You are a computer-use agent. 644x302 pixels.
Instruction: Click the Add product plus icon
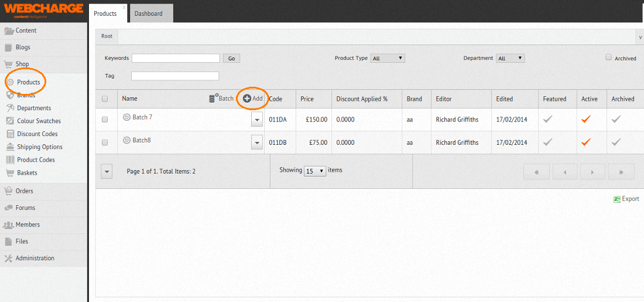247,99
